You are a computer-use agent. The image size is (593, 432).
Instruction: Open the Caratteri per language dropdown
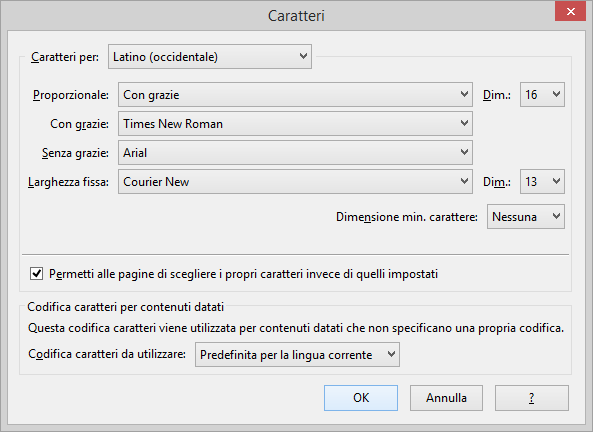210,57
